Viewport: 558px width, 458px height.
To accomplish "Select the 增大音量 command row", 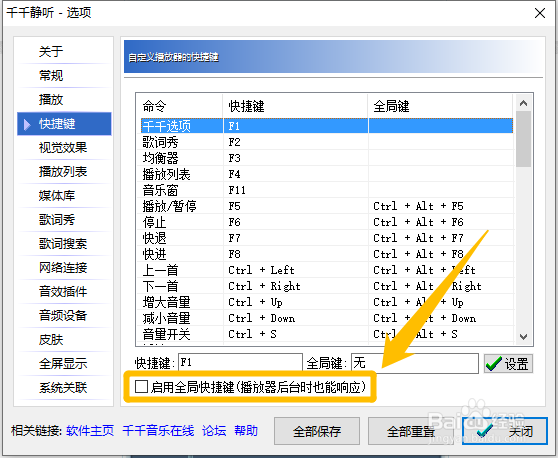I will (327, 302).
